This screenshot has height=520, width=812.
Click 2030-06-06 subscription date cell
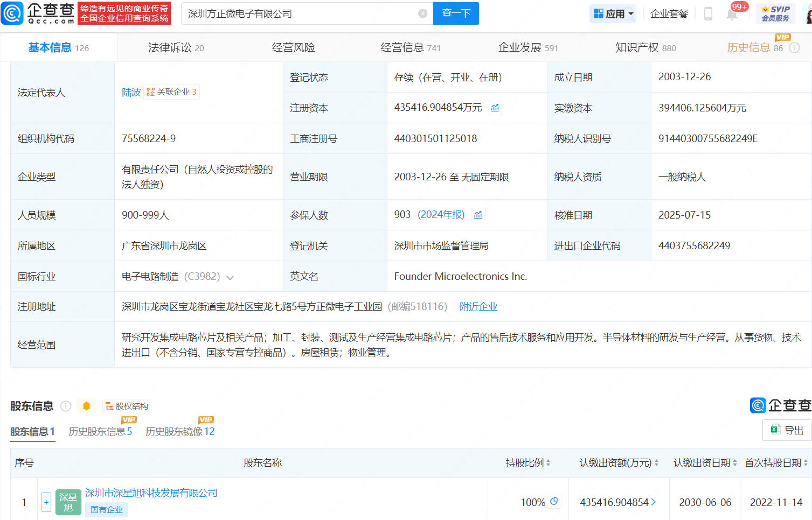[x=705, y=502]
